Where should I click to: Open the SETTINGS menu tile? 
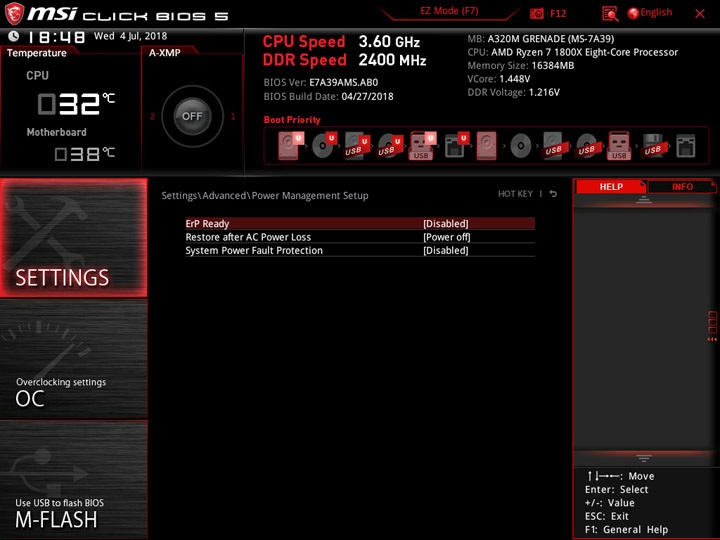point(73,237)
